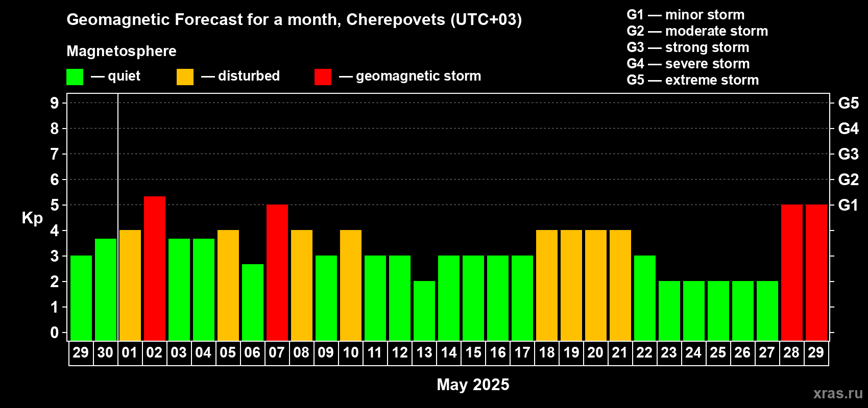Click the green bar for day 04
Screen dimensions: 868x408
click(204, 290)
